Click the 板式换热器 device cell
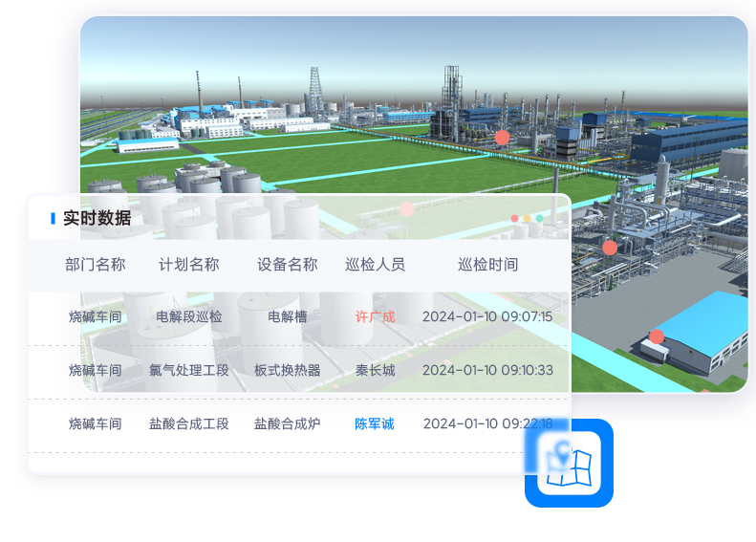Image resolution: width=756 pixels, height=542 pixels. point(287,370)
